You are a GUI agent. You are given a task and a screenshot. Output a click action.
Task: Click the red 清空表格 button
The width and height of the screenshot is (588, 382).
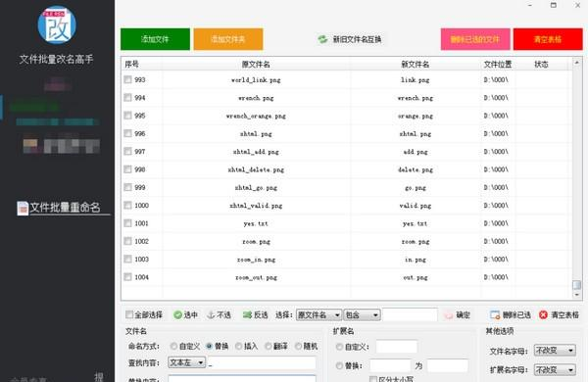(548, 39)
